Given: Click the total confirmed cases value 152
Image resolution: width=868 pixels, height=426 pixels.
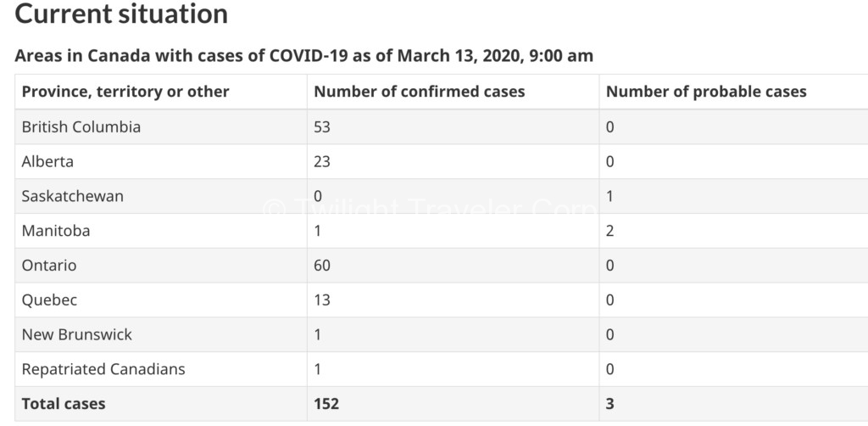Looking at the screenshot, I should pos(326,404).
